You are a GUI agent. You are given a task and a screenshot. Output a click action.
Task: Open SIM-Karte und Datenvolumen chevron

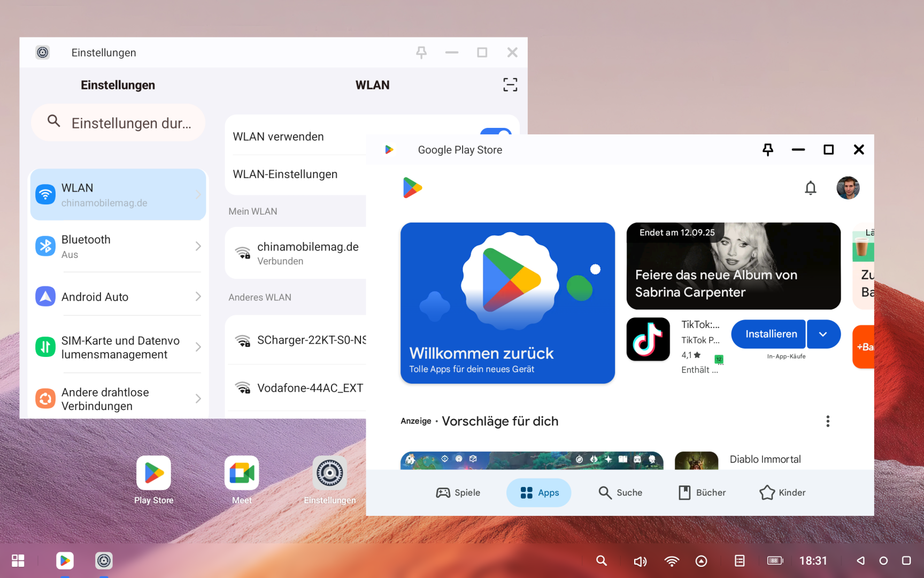click(x=198, y=347)
